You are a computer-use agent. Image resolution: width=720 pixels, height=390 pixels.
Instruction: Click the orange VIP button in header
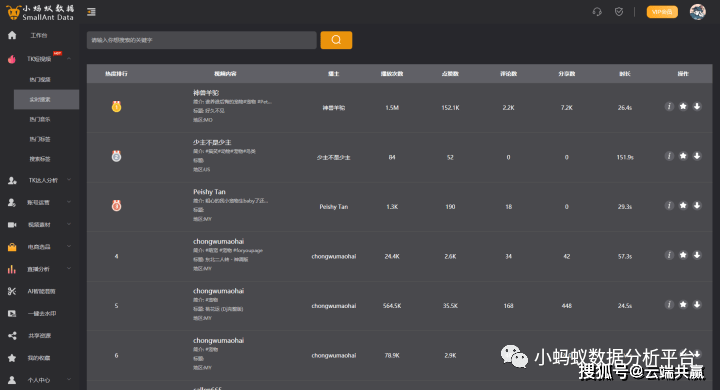(x=662, y=12)
